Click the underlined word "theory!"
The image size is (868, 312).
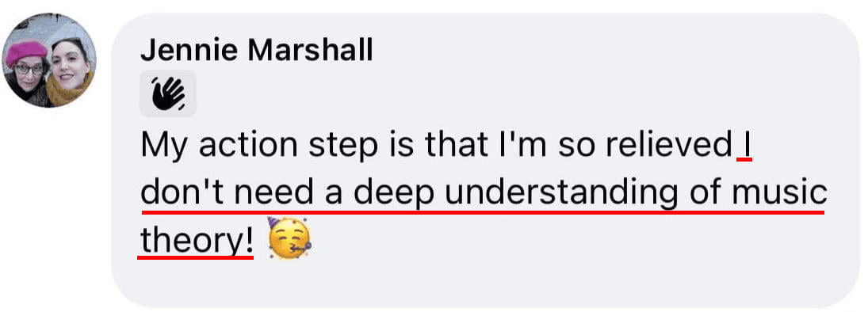(197, 241)
